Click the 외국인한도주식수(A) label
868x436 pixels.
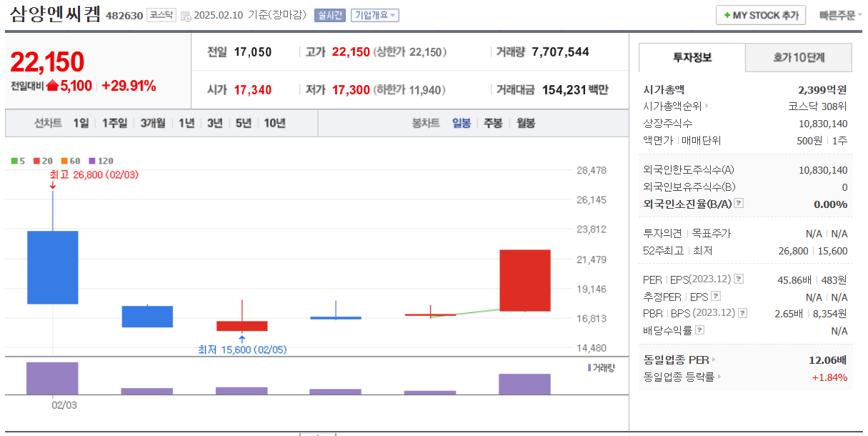pos(689,170)
